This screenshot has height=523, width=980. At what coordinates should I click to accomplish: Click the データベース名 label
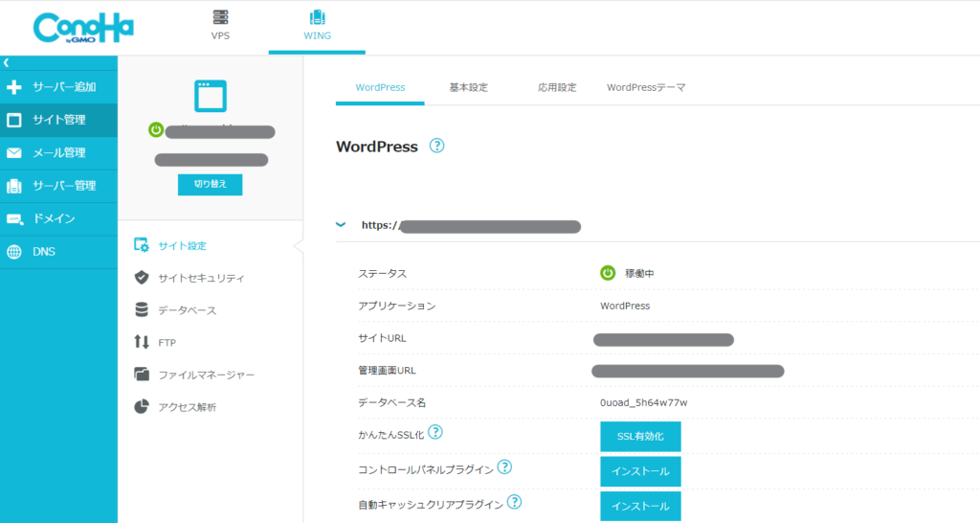click(x=391, y=403)
